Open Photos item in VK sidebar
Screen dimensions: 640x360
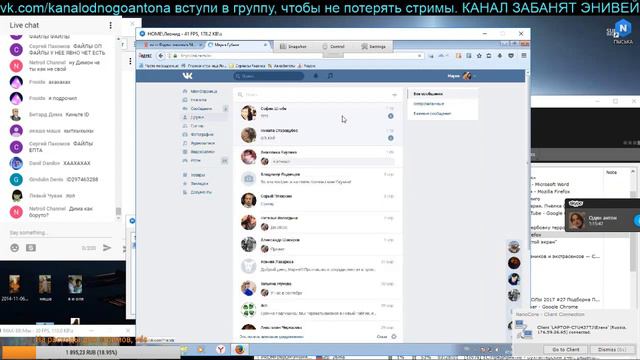202,134
